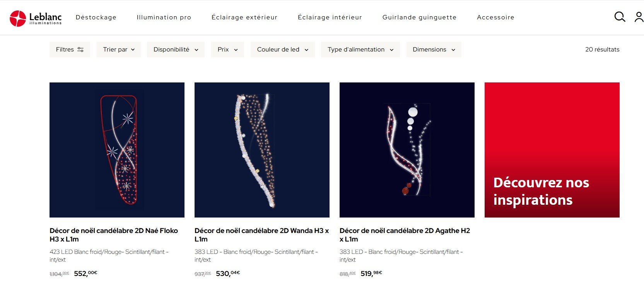Open the Naé Floko candélabre product image
Viewport: 644px width, 293px height.
coord(117,150)
